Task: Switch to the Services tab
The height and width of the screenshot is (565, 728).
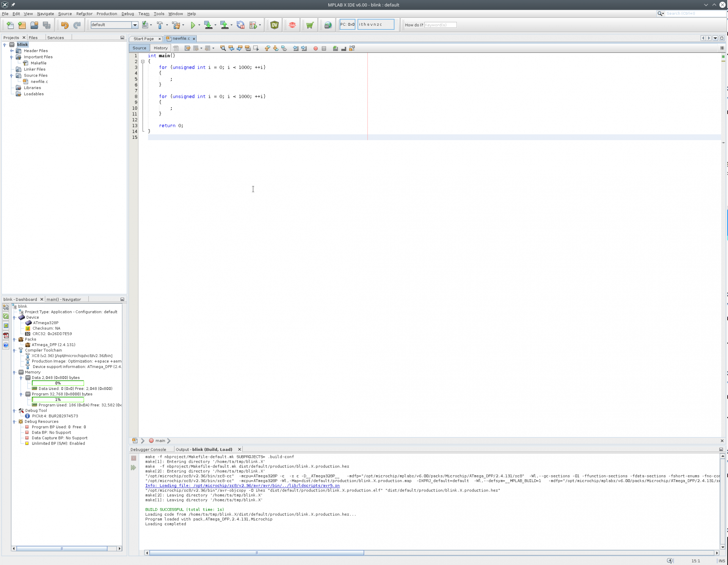Action: coord(55,38)
